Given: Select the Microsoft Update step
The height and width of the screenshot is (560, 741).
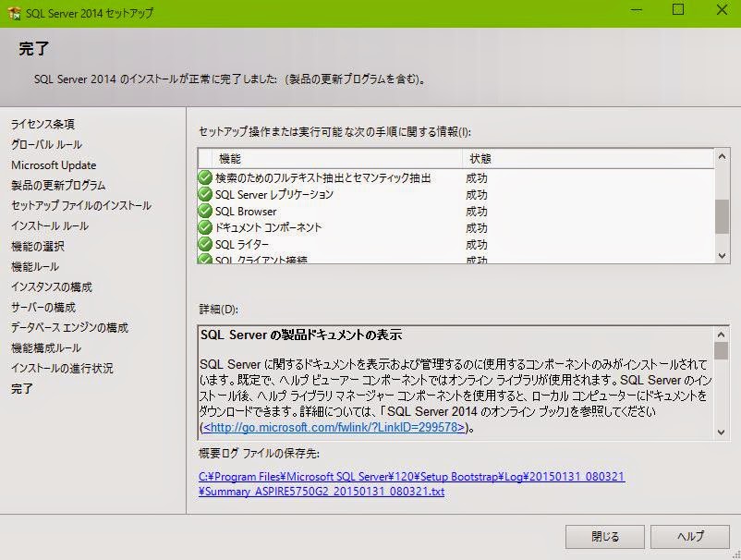Looking at the screenshot, I should pyautogui.click(x=54, y=164).
